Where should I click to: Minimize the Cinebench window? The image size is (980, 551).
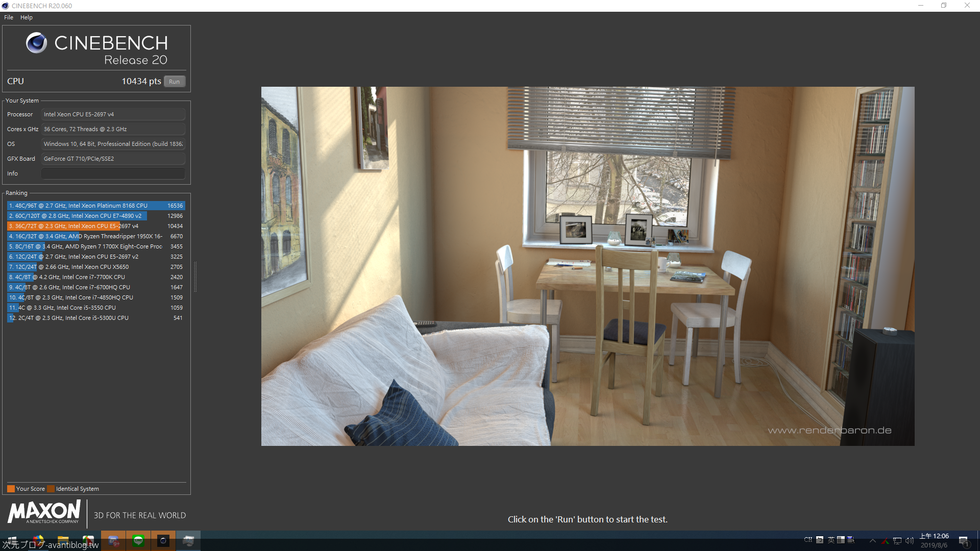tap(921, 6)
